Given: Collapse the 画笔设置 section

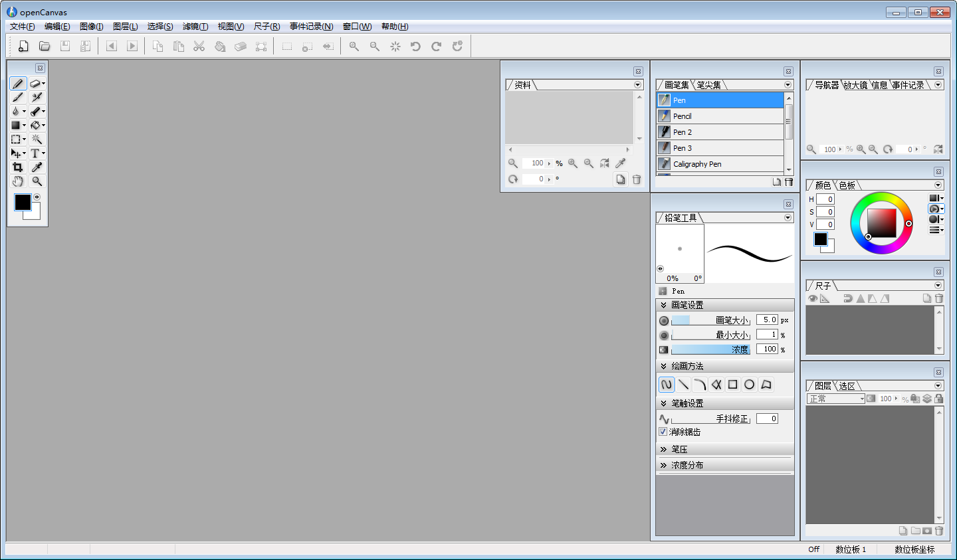Looking at the screenshot, I should coord(663,305).
